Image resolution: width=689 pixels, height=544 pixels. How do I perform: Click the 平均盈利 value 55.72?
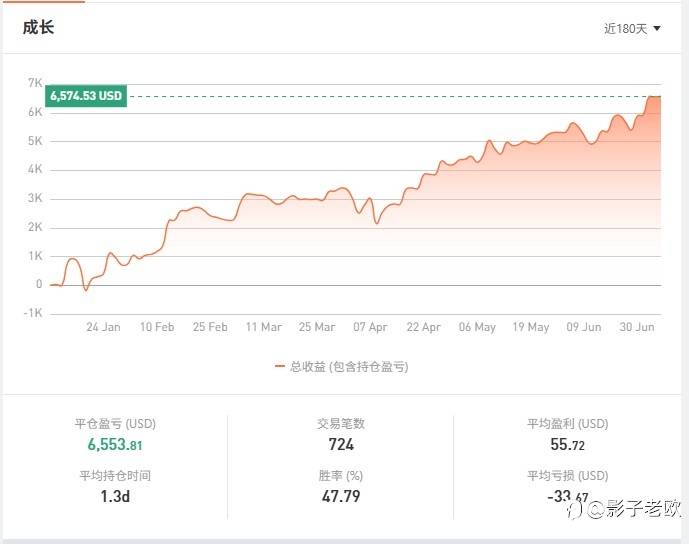click(567, 444)
